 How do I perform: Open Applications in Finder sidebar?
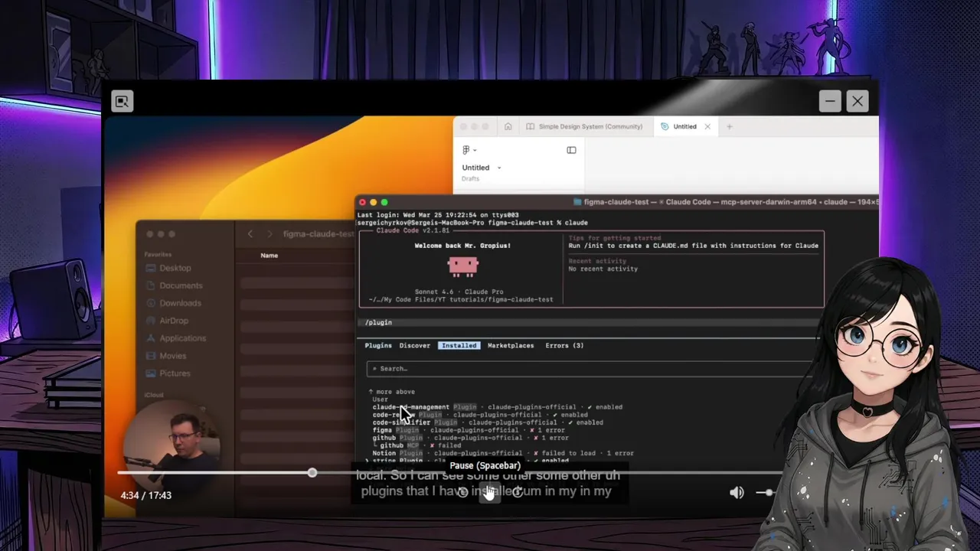[x=176, y=338]
